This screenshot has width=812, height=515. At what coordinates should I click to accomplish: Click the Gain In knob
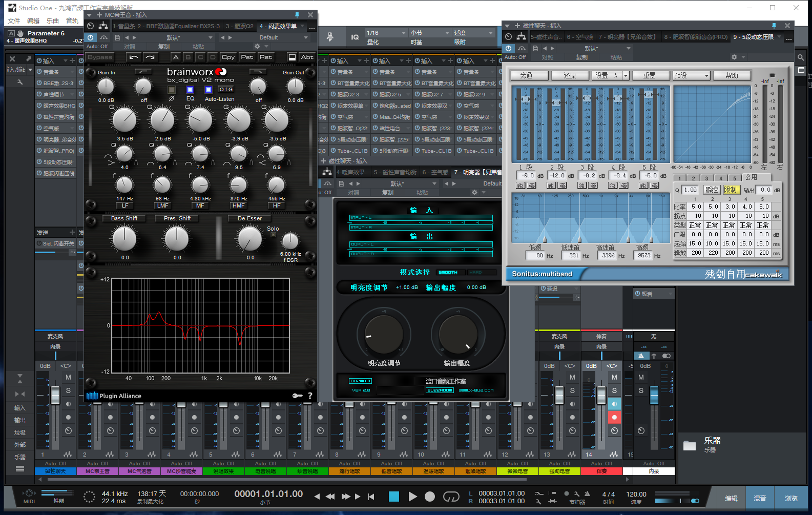click(106, 87)
